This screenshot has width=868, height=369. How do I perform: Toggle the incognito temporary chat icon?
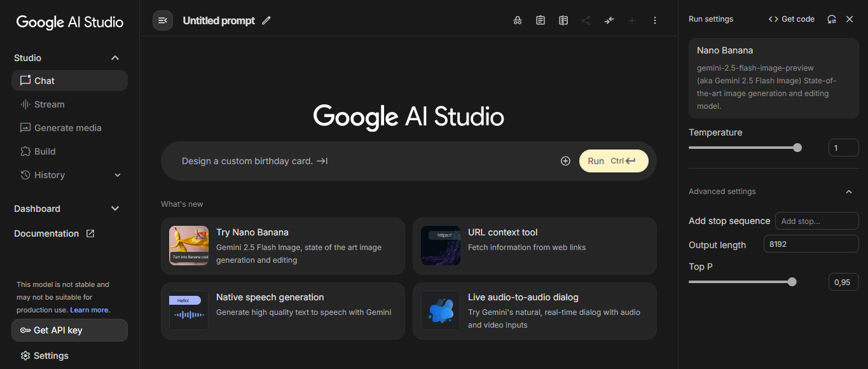click(x=518, y=20)
